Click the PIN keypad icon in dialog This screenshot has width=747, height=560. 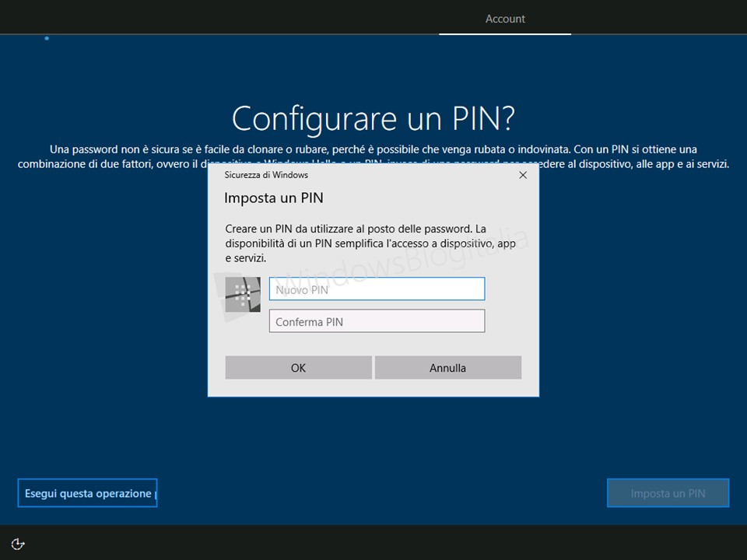tap(243, 294)
